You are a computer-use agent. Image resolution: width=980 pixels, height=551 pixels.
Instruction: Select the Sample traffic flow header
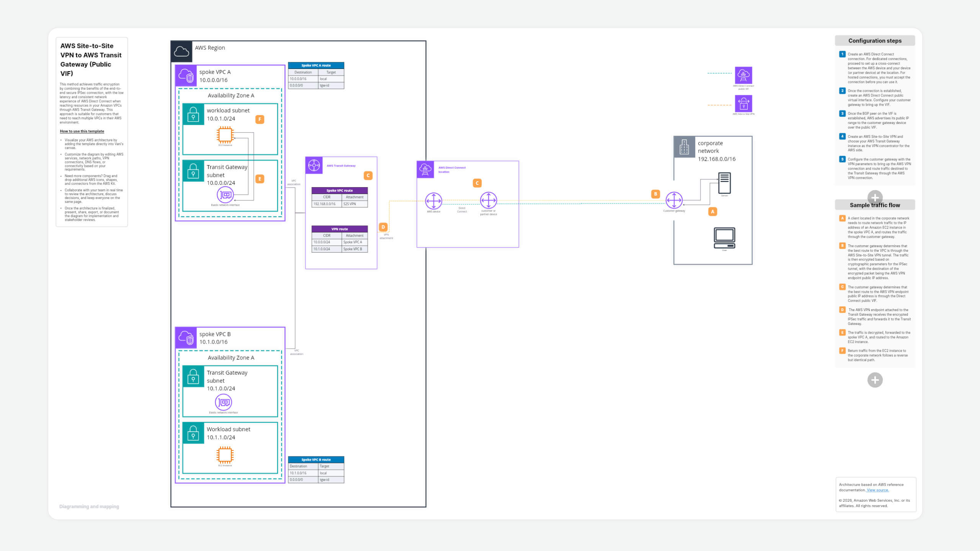875,205
